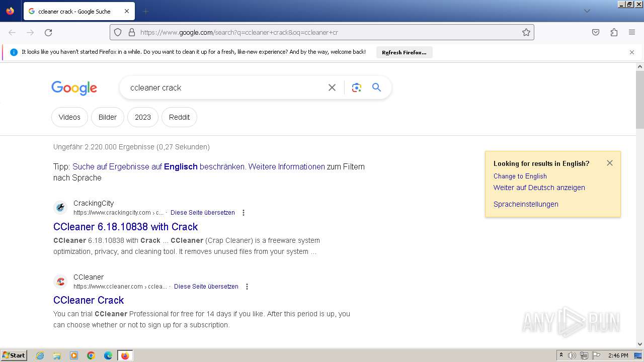Click the scrollbar down arrow
The width and height of the screenshot is (644, 362).
pos(640,344)
